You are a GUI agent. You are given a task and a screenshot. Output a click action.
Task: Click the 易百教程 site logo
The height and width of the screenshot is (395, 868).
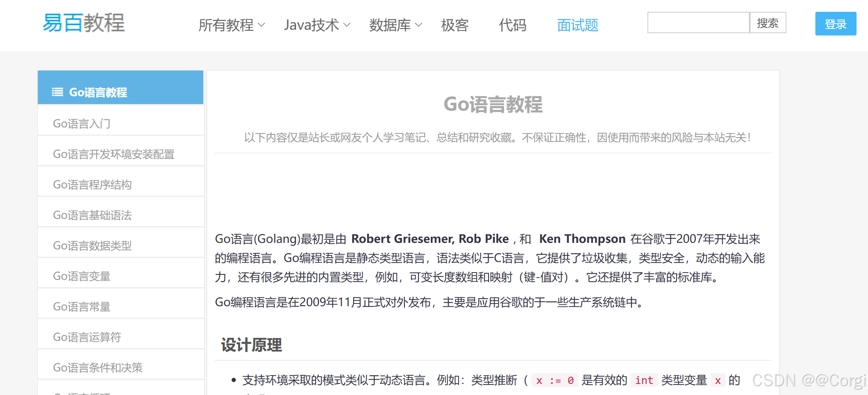click(84, 24)
